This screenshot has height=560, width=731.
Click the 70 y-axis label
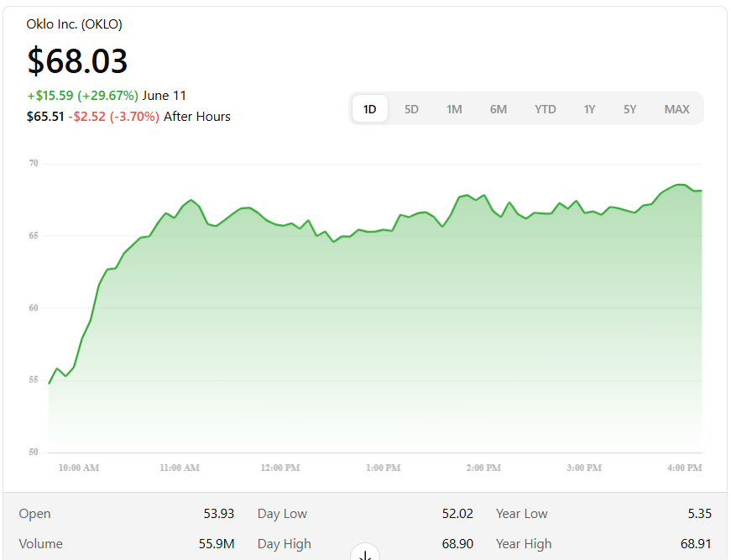[34, 163]
